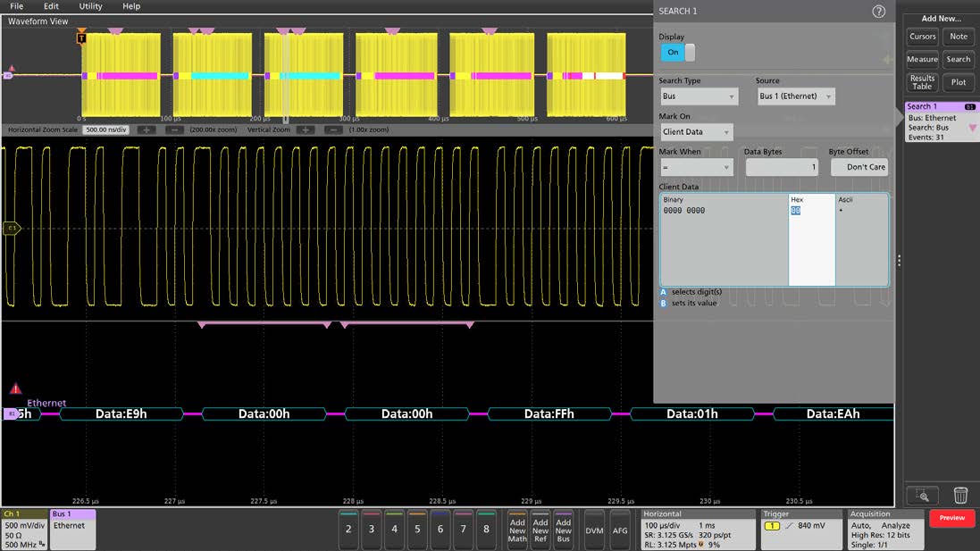
Task: Open the Search Type dropdown
Action: tap(699, 96)
